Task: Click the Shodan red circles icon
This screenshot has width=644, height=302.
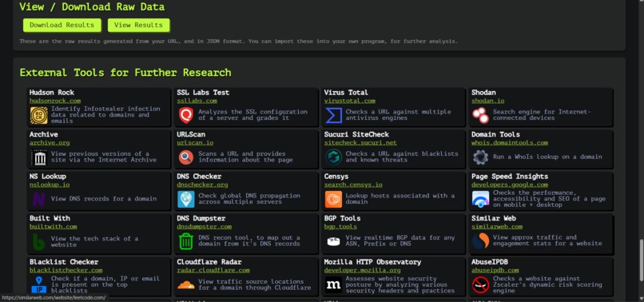Action: (x=480, y=115)
